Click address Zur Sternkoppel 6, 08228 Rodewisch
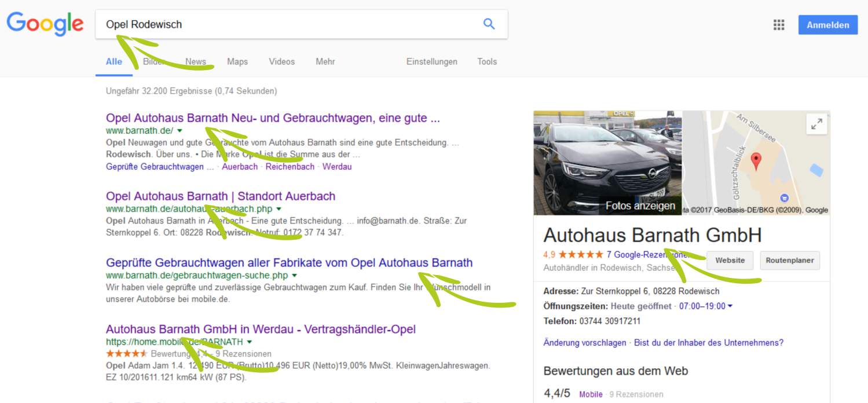Screen dimensions: 868x403 650,291
